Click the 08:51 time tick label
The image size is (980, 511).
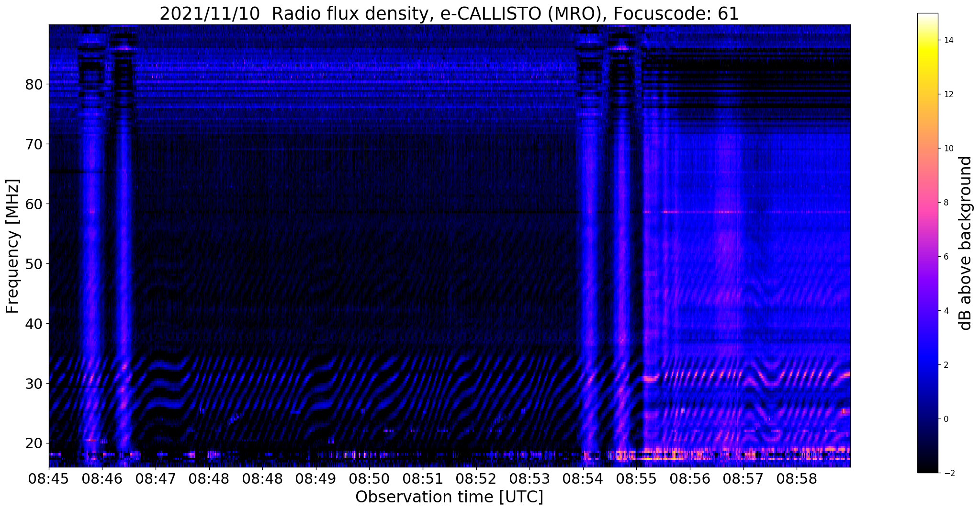423,478
